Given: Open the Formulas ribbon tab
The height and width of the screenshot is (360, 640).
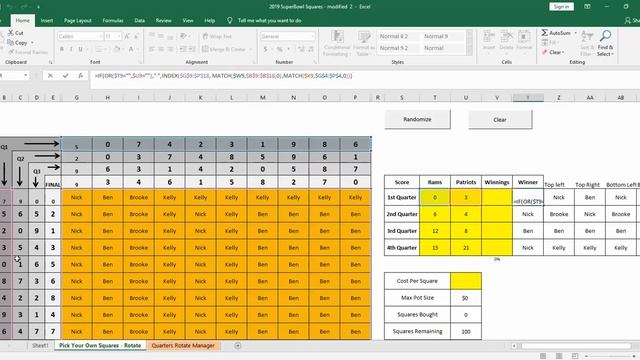Looking at the screenshot, I should [113, 20].
